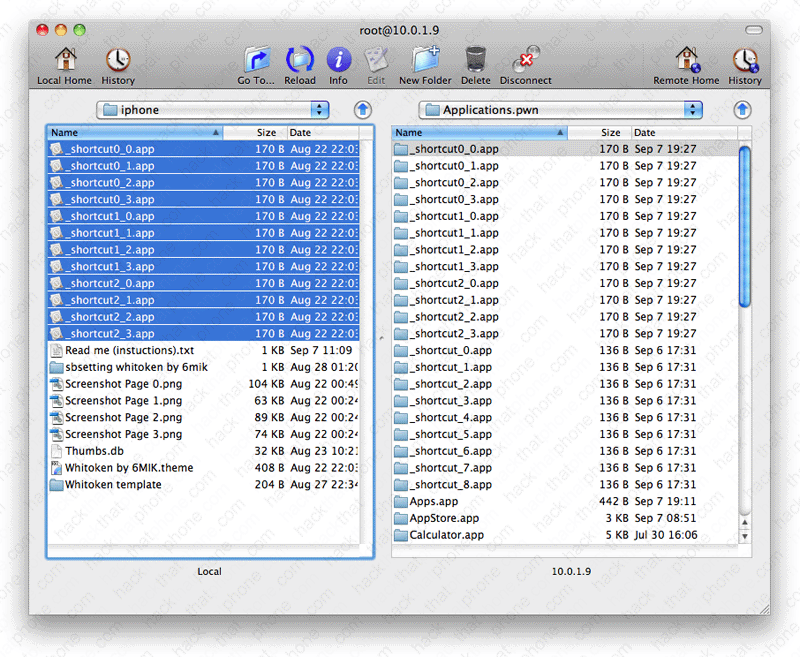Click the Local Home icon

click(64, 61)
